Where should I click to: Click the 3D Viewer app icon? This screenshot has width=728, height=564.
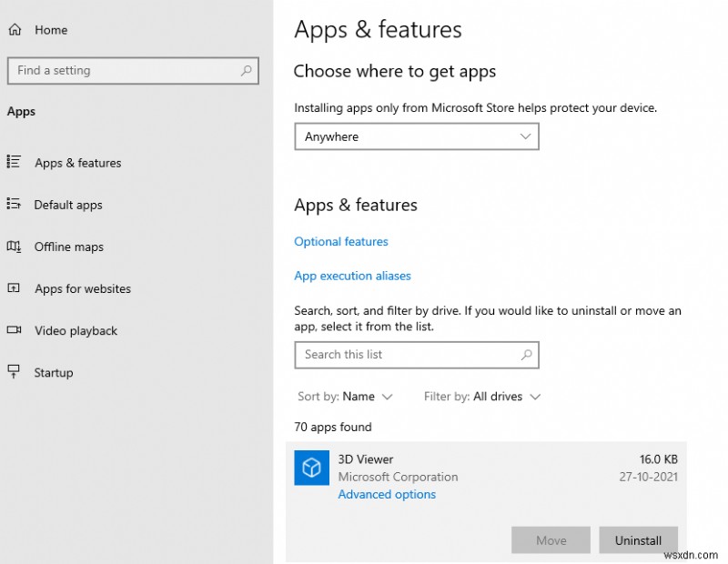click(x=311, y=468)
